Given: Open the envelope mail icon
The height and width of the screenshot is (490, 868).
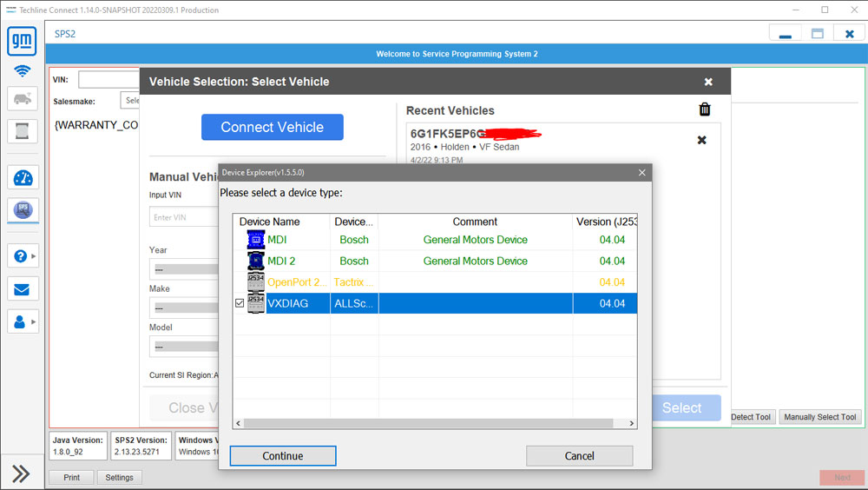Looking at the screenshot, I should pos(22,288).
